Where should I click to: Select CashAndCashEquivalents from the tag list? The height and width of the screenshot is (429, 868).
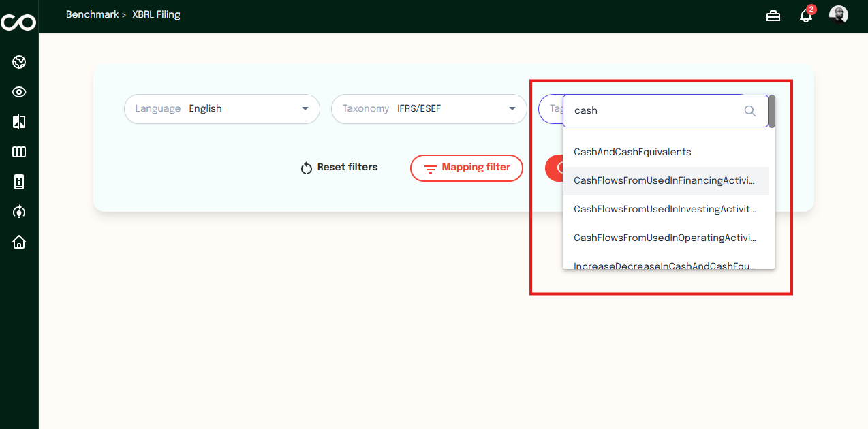tap(632, 152)
